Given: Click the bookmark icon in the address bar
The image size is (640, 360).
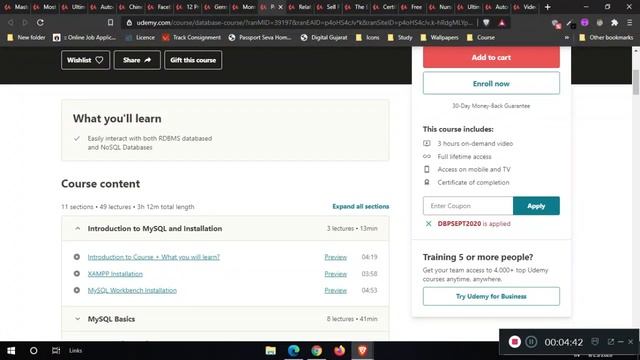Looking at the screenshot, I should 110,22.
